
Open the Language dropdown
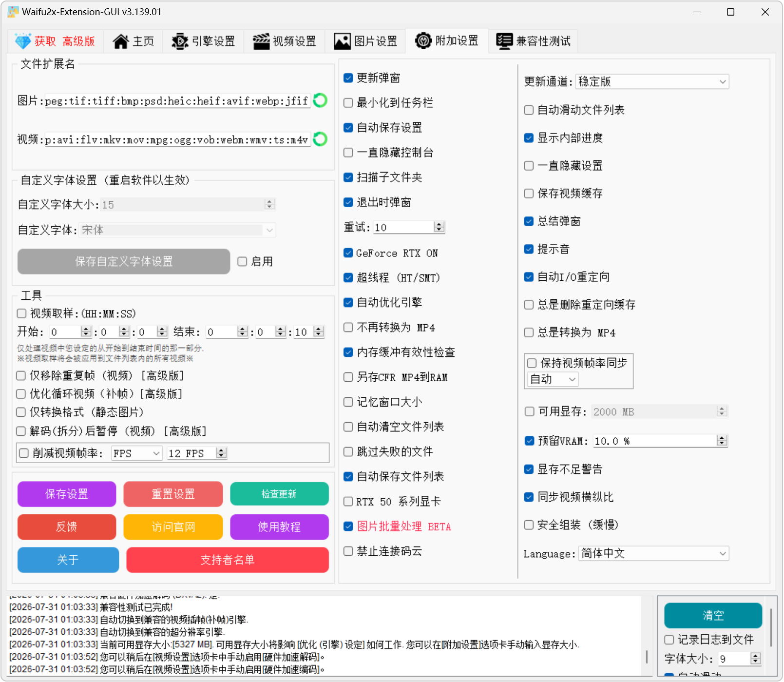pyautogui.click(x=653, y=554)
